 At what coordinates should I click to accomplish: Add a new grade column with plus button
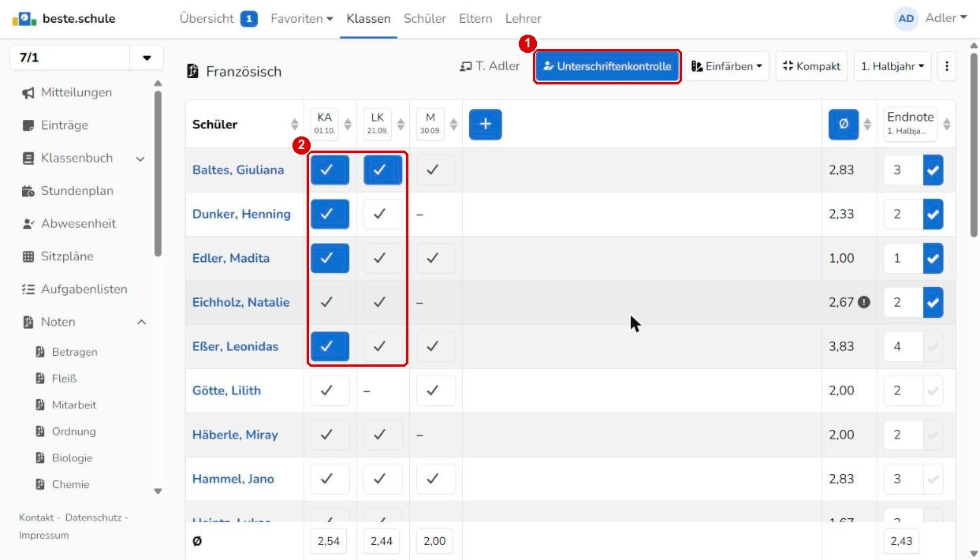(x=486, y=124)
